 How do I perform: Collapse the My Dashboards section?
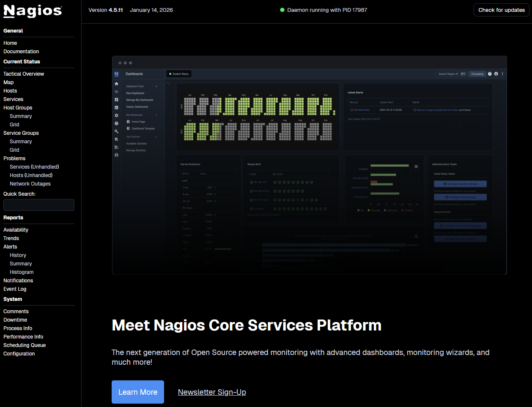(x=156, y=115)
